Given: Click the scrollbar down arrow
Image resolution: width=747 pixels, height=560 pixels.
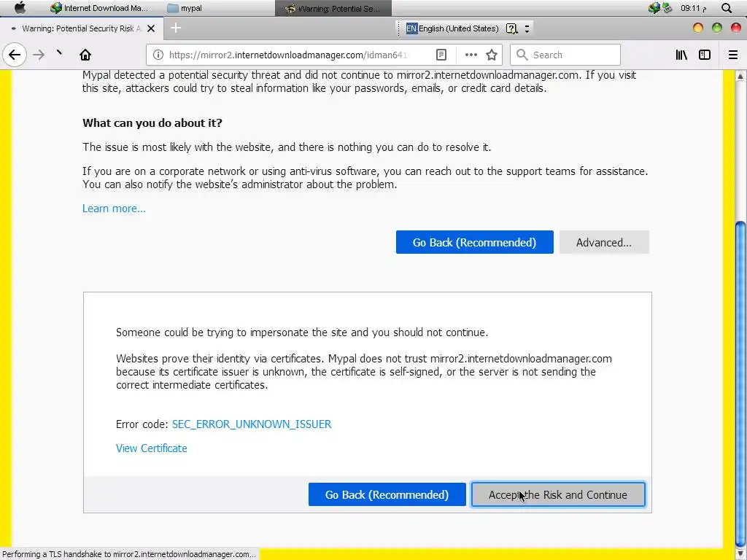Looking at the screenshot, I should [740, 554].
